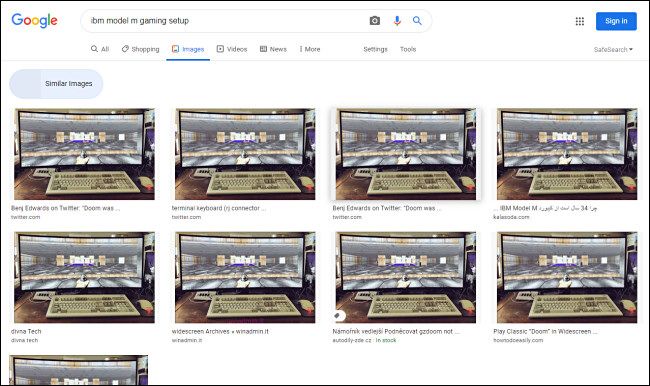Click the kalasoda.com source text
This screenshot has height=386, width=650.
point(511,217)
